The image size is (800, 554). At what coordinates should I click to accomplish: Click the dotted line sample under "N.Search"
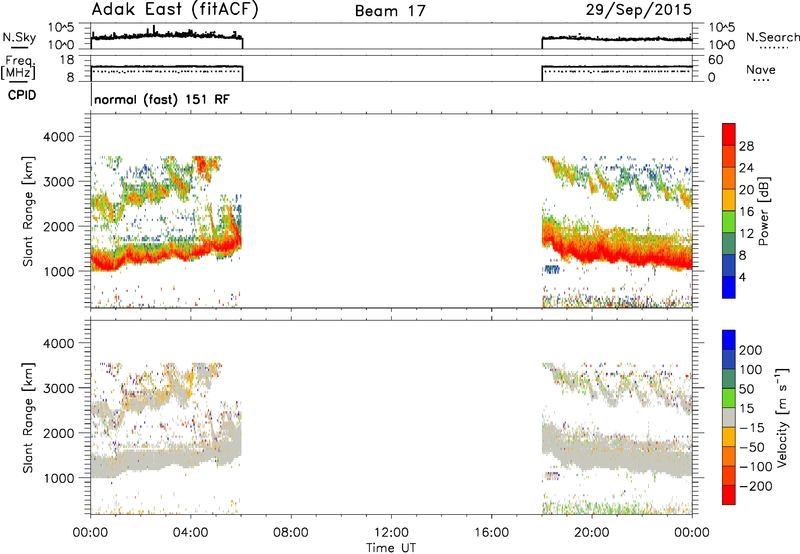pyautogui.click(x=774, y=48)
